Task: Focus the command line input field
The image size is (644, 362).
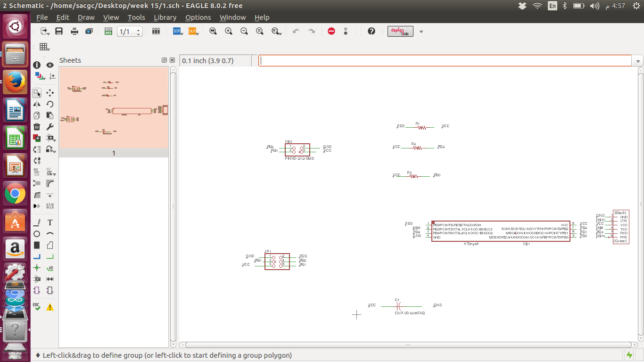Action: pyautogui.click(x=445, y=61)
